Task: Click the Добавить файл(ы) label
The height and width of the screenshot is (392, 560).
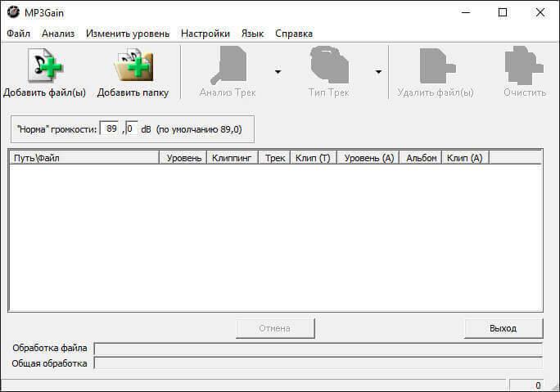Action: tap(45, 92)
